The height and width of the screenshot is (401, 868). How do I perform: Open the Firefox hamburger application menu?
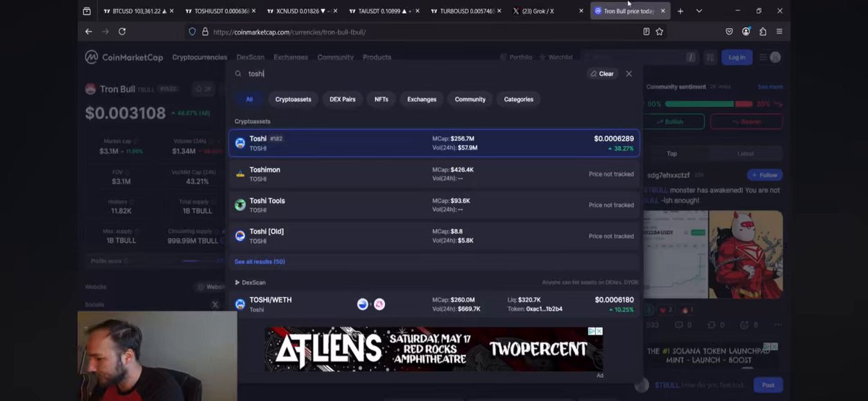point(779,32)
